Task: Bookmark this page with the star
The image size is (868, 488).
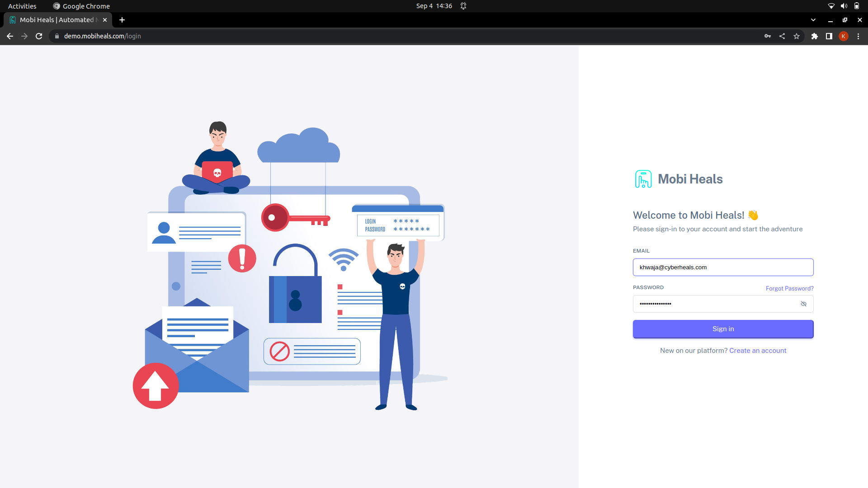Action: tap(797, 36)
